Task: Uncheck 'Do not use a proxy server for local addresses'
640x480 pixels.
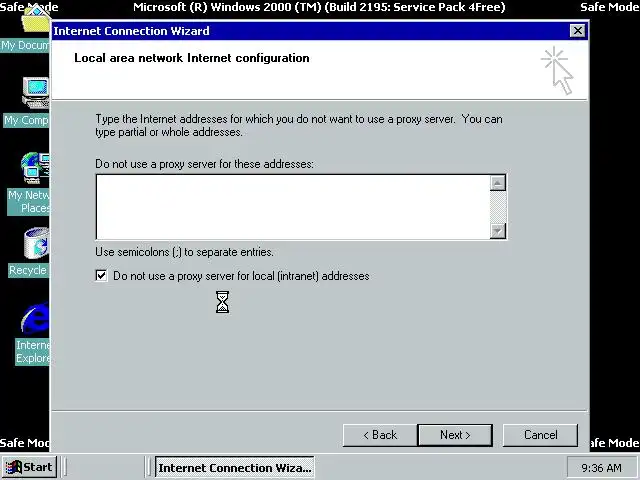Action: [101, 276]
